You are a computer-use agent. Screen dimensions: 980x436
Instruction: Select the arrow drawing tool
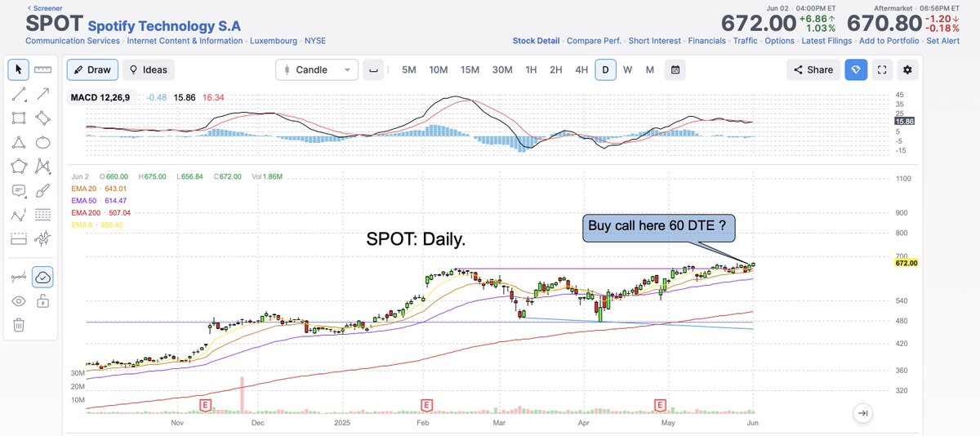[x=43, y=95]
